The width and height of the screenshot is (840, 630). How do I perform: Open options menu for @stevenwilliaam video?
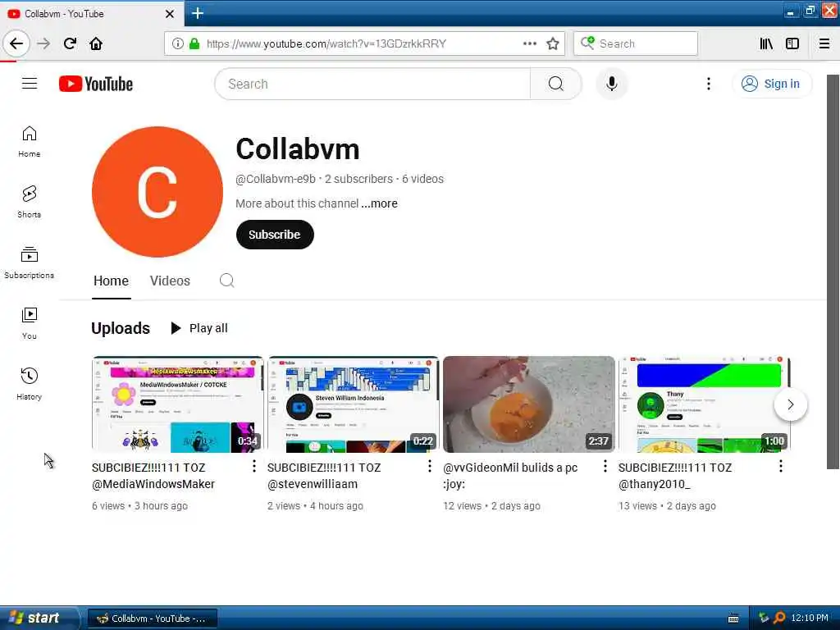click(x=430, y=467)
